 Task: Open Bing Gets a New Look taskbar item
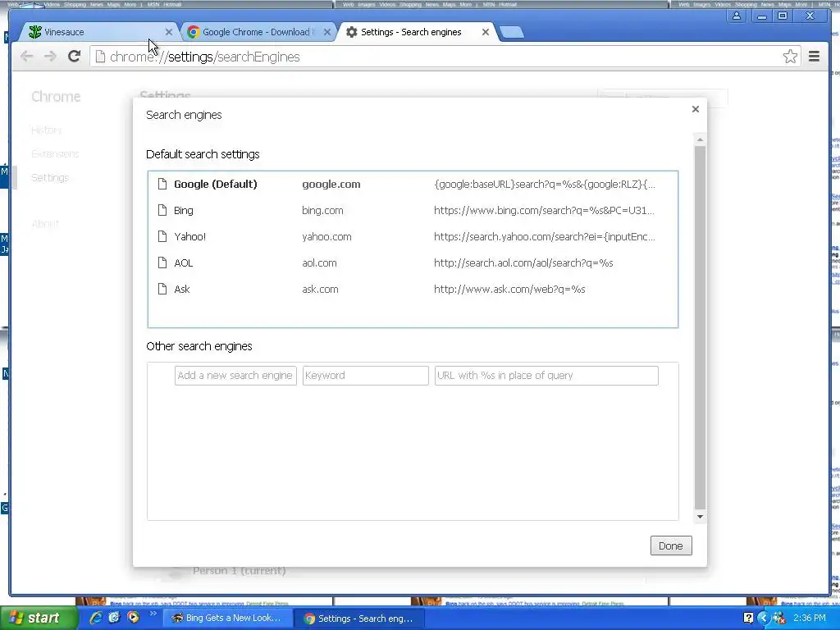227,619
